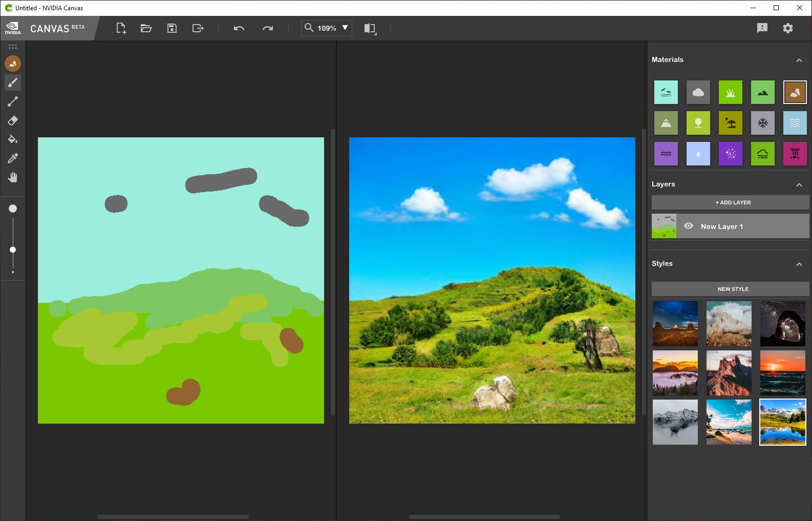Pick the magenta material swatch

(x=795, y=154)
